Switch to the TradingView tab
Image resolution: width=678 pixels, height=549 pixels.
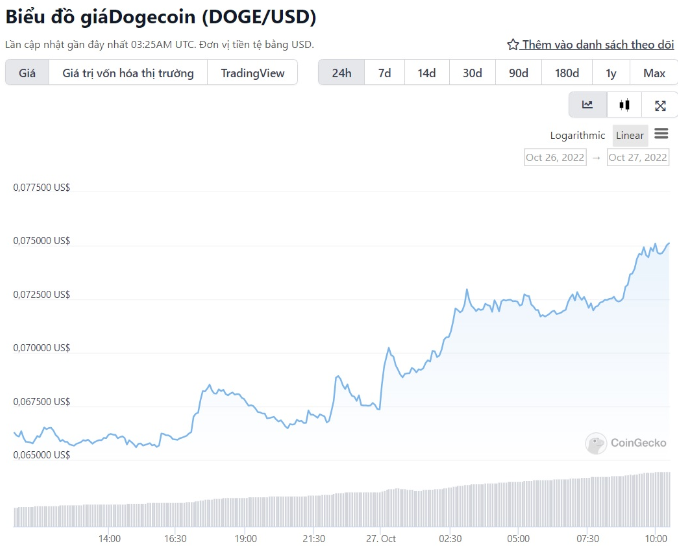tap(253, 73)
